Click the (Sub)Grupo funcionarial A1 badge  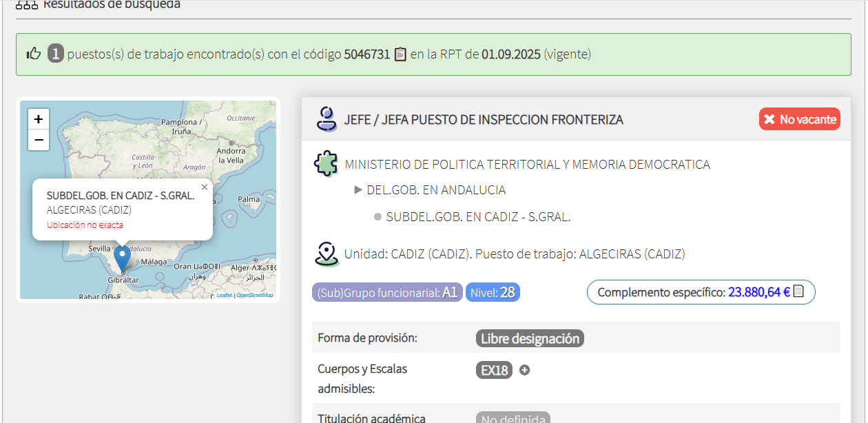(386, 292)
